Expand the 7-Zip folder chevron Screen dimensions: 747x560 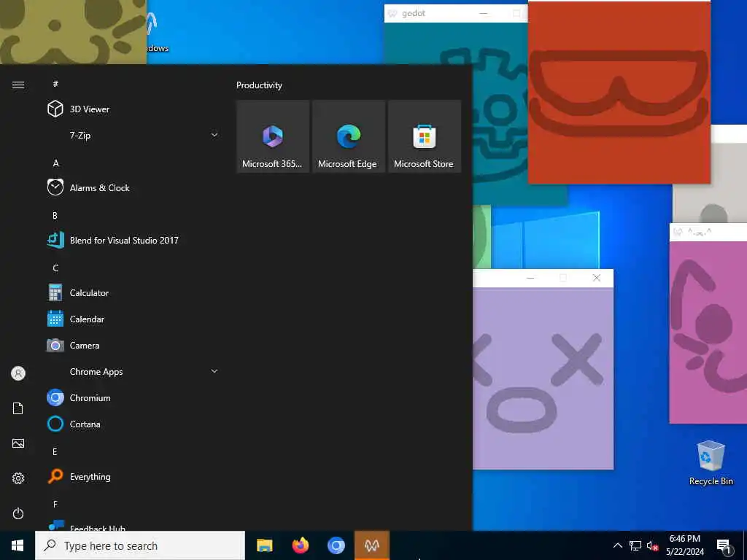(x=214, y=135)
